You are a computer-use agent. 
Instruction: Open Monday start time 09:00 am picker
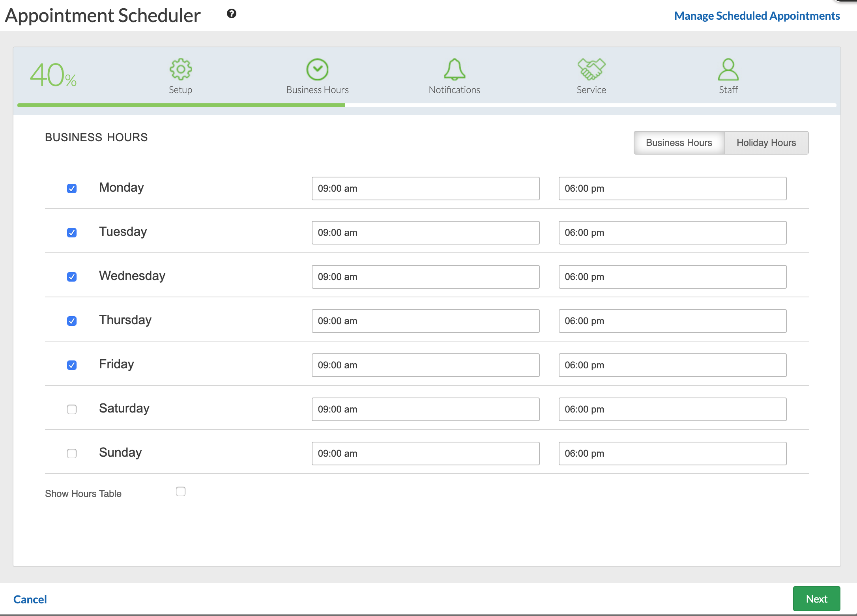425,189
